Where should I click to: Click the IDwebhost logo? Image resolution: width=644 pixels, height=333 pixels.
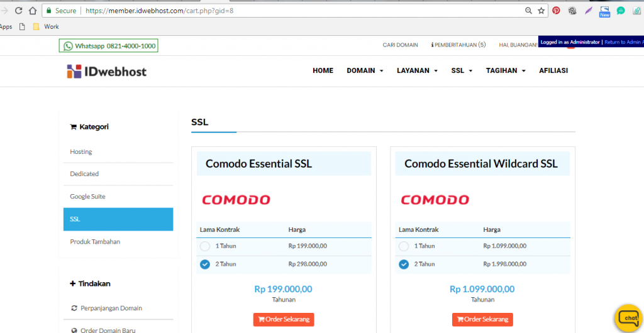[x=107, y=72]
